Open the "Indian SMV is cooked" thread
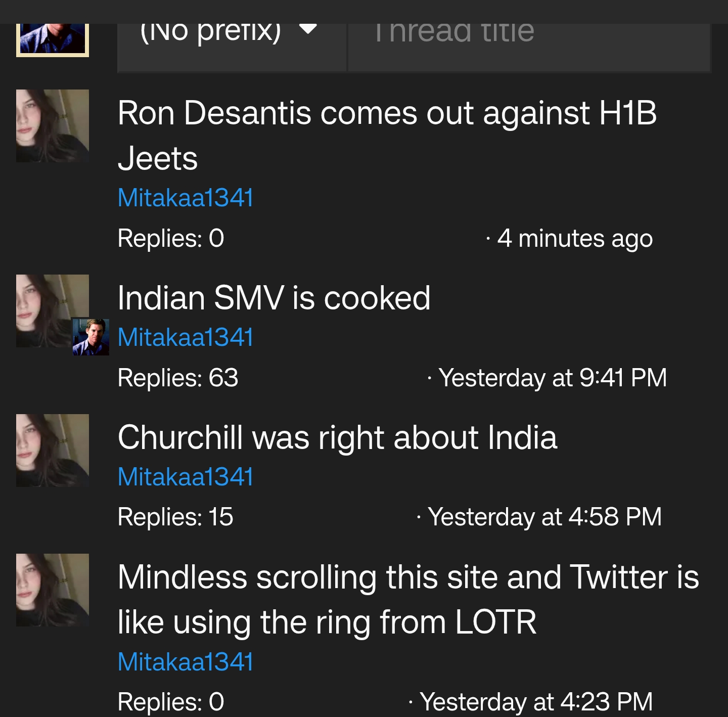Viewport: 728px width, 717px height. click(x=274, y=298)
